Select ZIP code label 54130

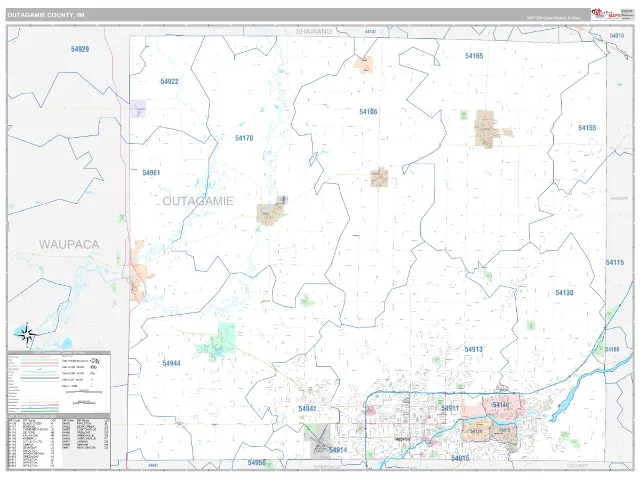pyautogui.click(x=564, y=293)
